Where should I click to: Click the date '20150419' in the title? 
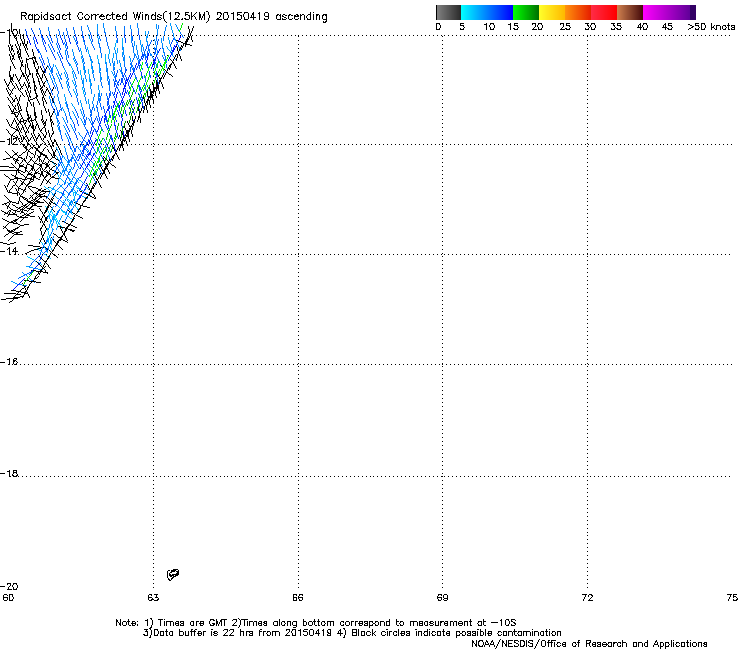(243, 17)
